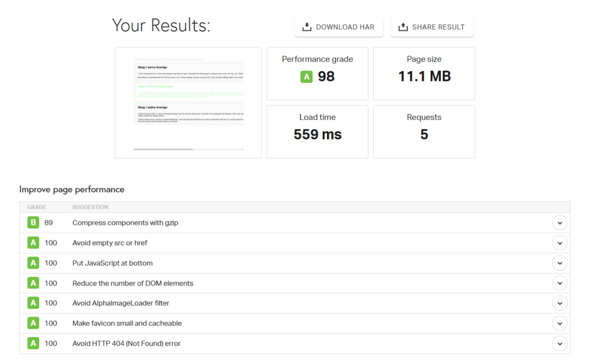Expand Avoid AlphaImageLoader filter chevron
Image resolution: width=600 pixels, height=364 pixels.
(560, 303)
